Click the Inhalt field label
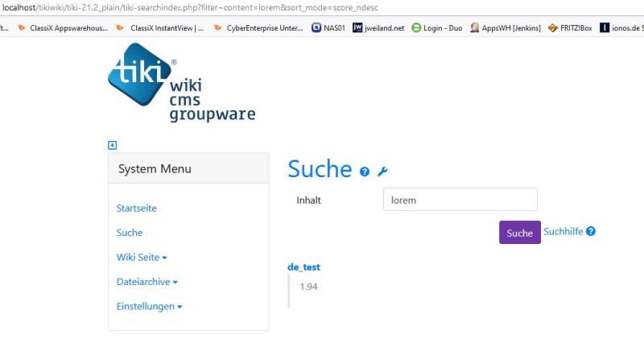This screenshot has width=644, height=339. pyautogui.click(x=308, y=201)
